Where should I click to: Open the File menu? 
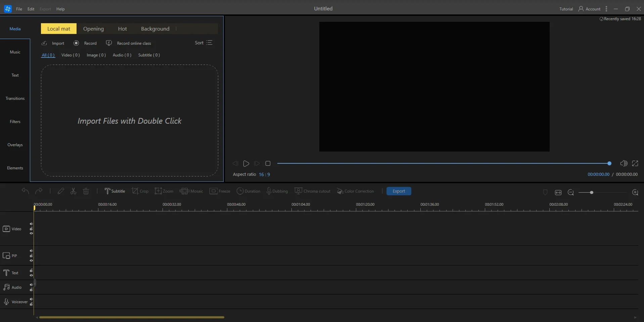[x=19, y=9]
